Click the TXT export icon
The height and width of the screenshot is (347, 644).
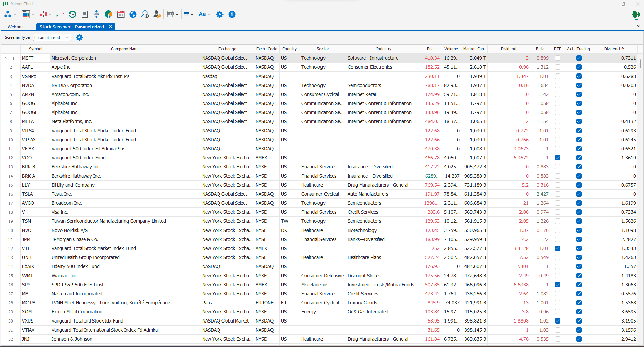pyautogui.click(x=170, y=14)
